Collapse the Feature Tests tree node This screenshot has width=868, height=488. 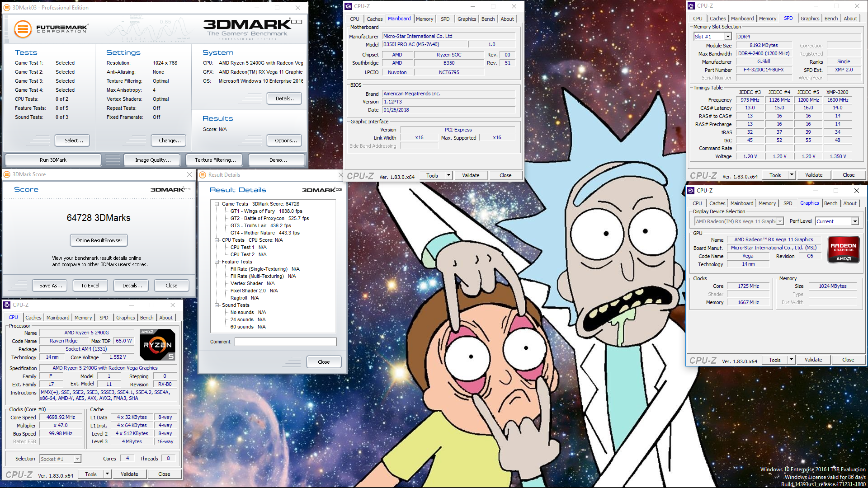click(217, 262)
